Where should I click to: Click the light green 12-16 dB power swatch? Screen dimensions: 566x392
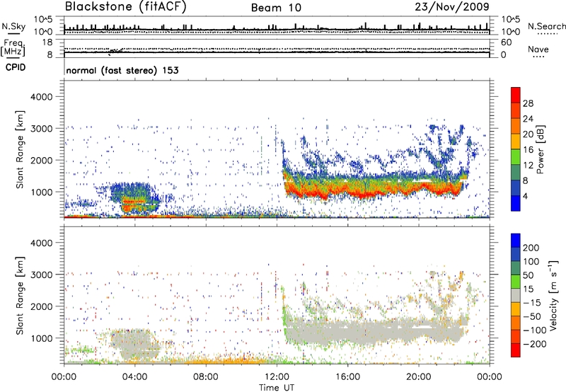click(516, 157)
